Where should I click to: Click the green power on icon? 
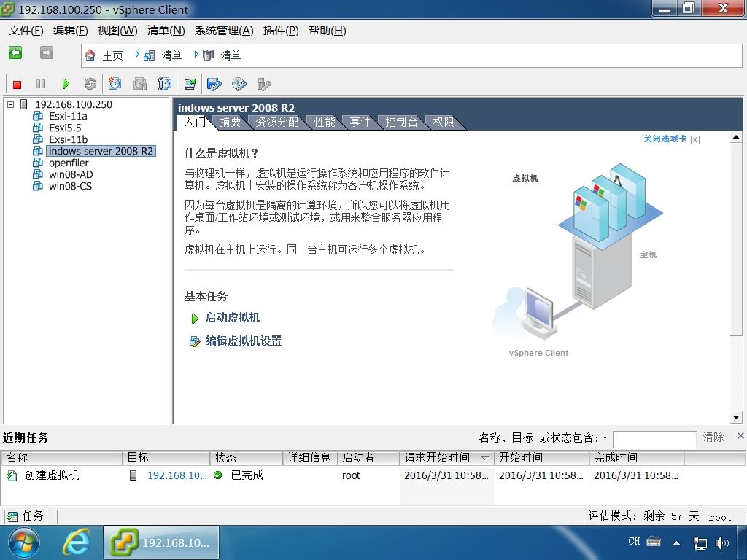[x=66, y=85]
